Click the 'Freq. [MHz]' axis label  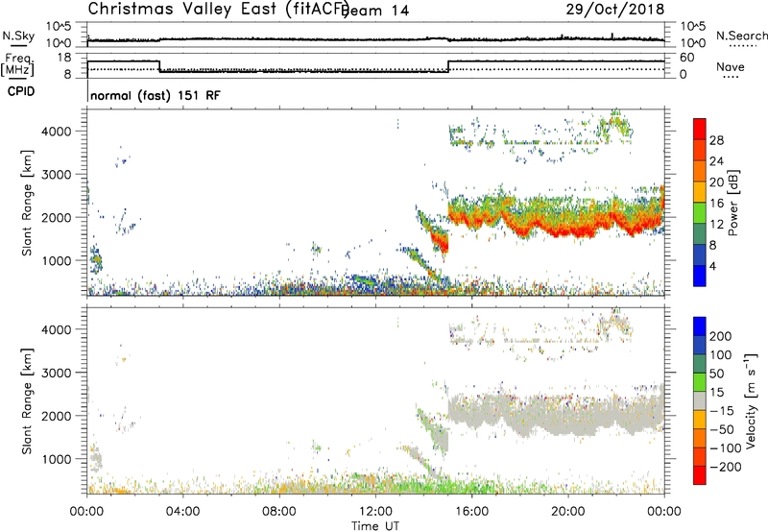tap(18, 65)
